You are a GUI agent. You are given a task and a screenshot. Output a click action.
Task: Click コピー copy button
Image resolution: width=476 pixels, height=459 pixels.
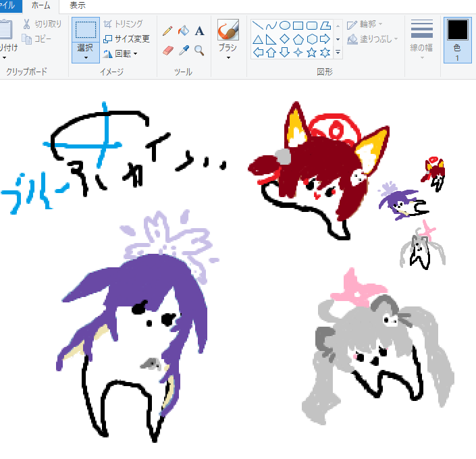[36, 39]
